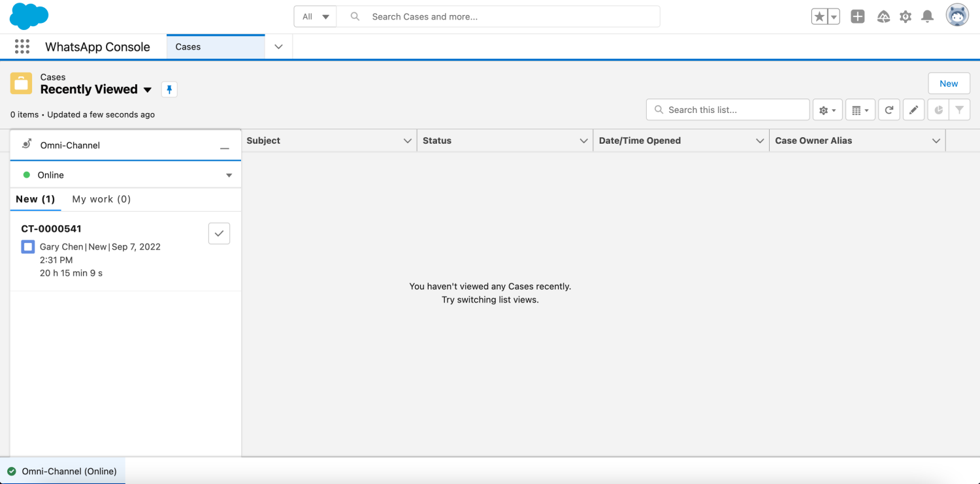Sort by Date/Time Opened header
The width and height of the screenshot is (980, 484).
(640, 140)
